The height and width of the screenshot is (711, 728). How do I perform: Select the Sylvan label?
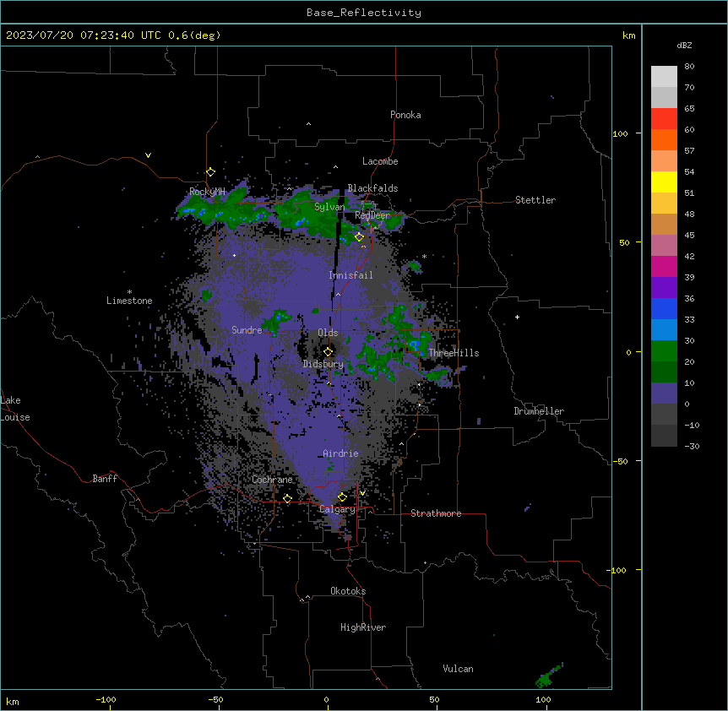(329, 207)
